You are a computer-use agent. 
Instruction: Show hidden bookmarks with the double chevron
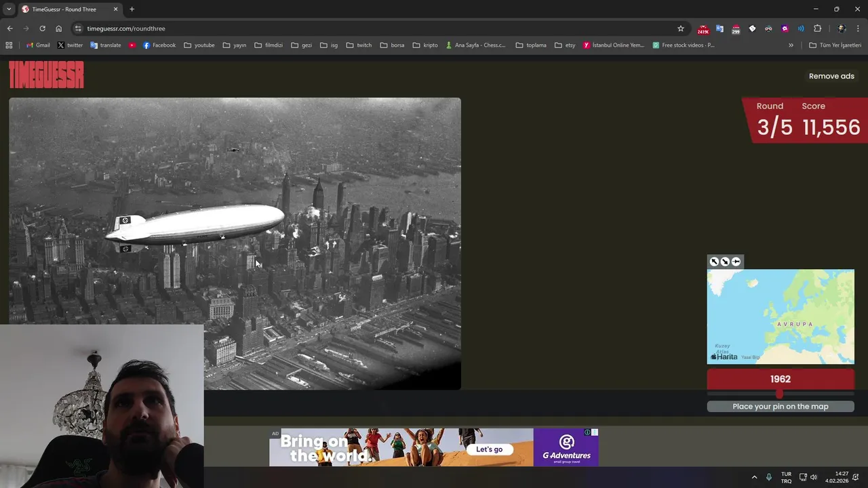[x=791, y=45]
